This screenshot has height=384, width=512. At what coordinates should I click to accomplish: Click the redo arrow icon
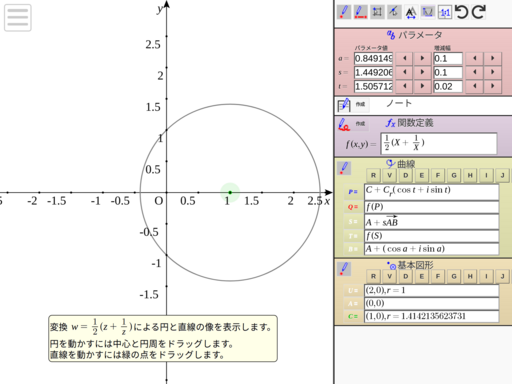pyautogui.click(x=479, y=12)
